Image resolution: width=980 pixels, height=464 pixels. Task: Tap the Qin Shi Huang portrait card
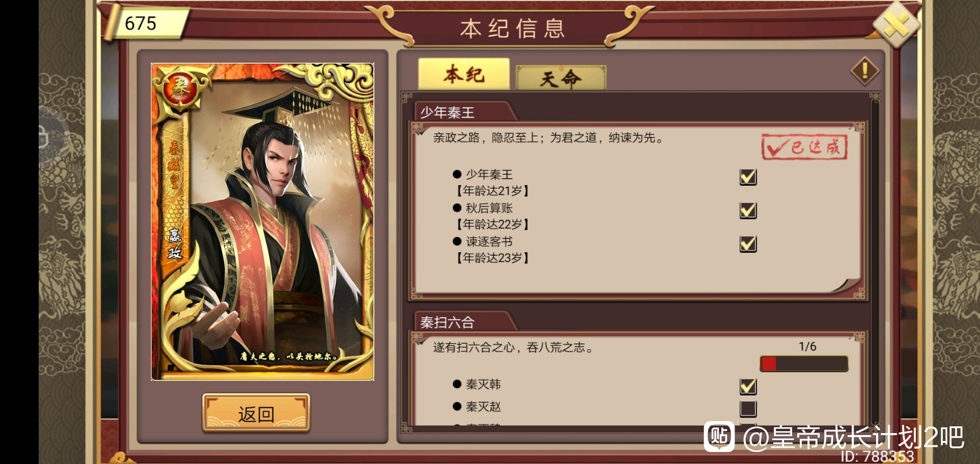(x=263, y=221)
